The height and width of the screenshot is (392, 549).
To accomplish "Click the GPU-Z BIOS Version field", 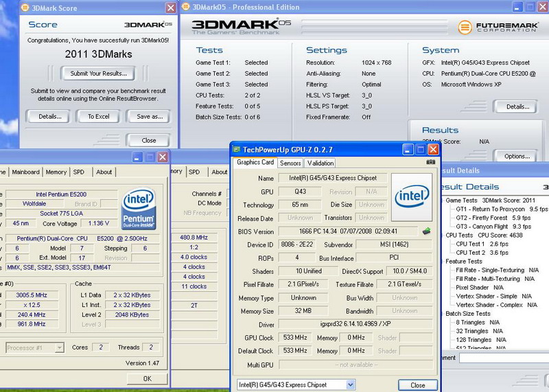I will pyautogui.click(x=348, y=231).
